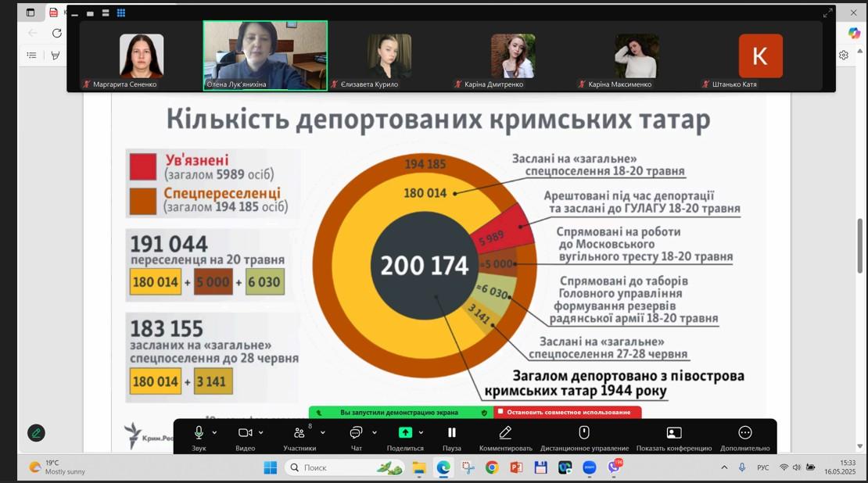Click the browser back arrow
This screenshot has width=868, height=483.
(33, 33)
